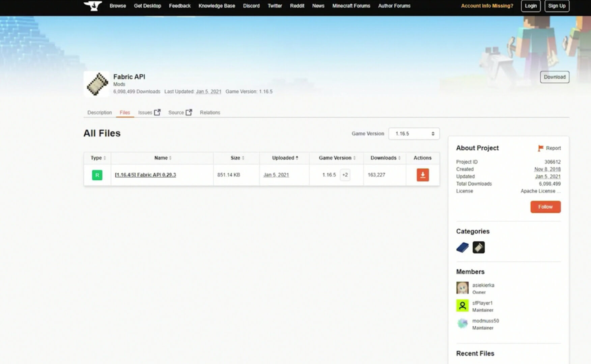Image resolution: width=591 pixels, height=364 pixels.
Task: Open Author Forums navigation link
Action: [x=394, y=6]
